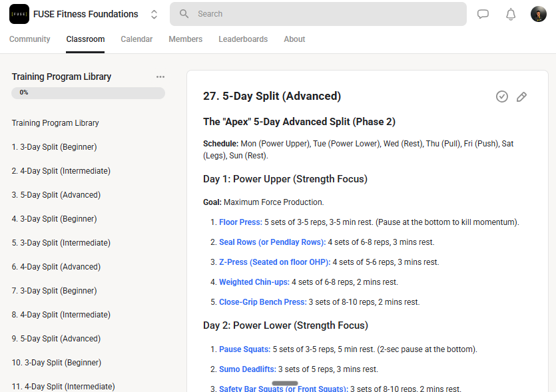Expand the group switcher chevrons
556x392 pixels.
pyautogui.click(x=154, y=14)
